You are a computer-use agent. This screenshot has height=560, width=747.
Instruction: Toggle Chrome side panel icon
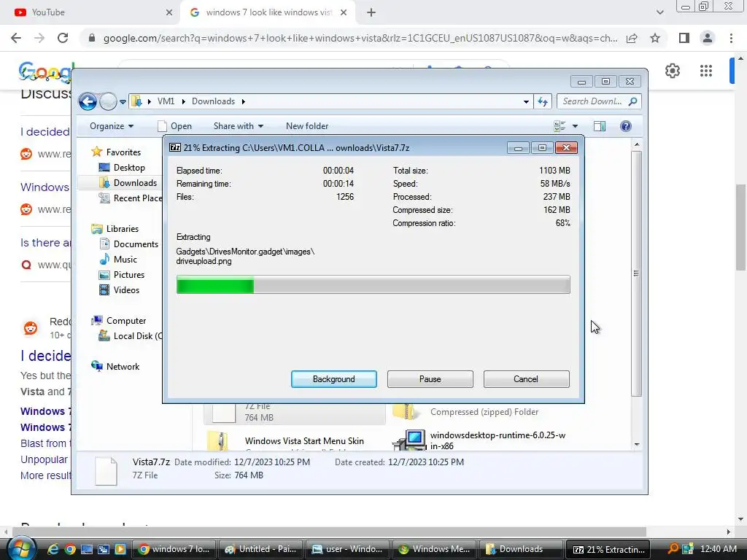[x=684, y=38]
